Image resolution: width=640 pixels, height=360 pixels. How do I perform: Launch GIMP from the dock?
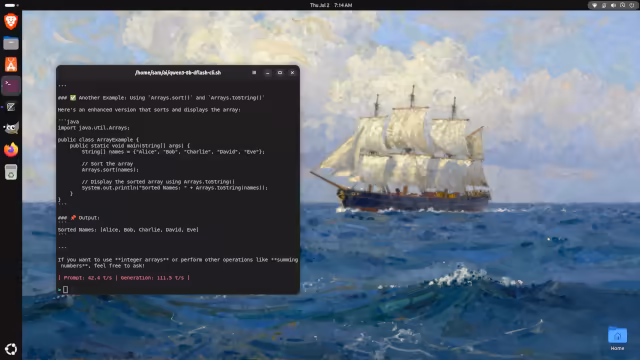[11, 129]
